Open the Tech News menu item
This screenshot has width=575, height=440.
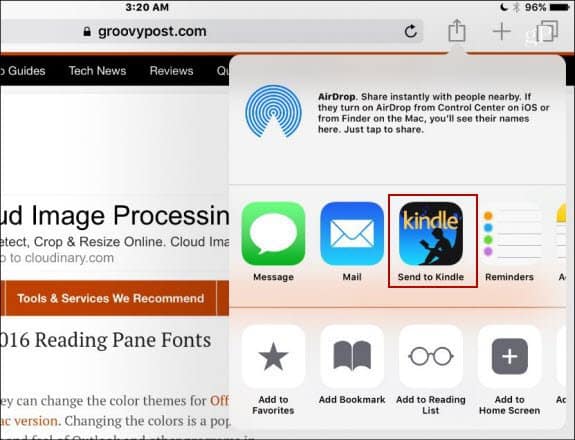(x=98, y=71)
